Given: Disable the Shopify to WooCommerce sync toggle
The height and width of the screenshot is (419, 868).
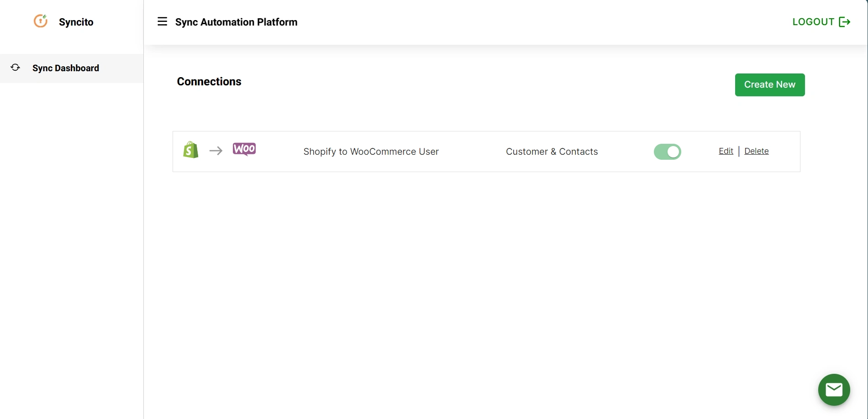Looking at the screenshot, I should (x=668, y=152).
